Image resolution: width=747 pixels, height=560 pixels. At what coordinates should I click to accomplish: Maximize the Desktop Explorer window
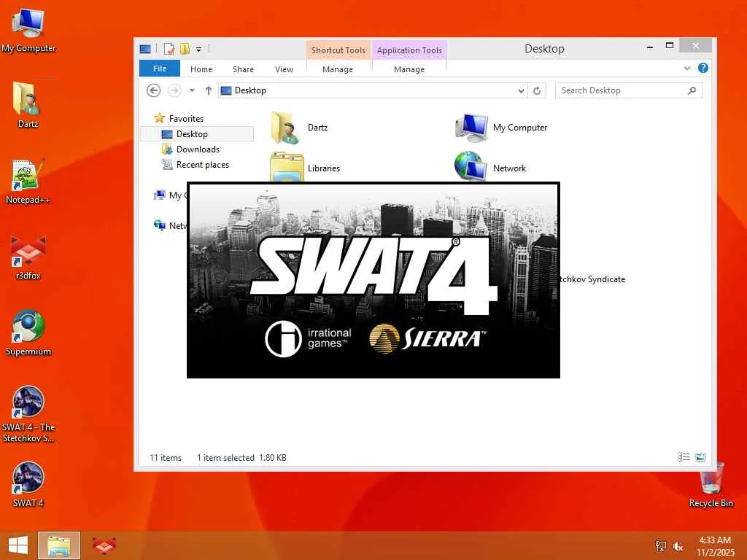click(670, 46)
